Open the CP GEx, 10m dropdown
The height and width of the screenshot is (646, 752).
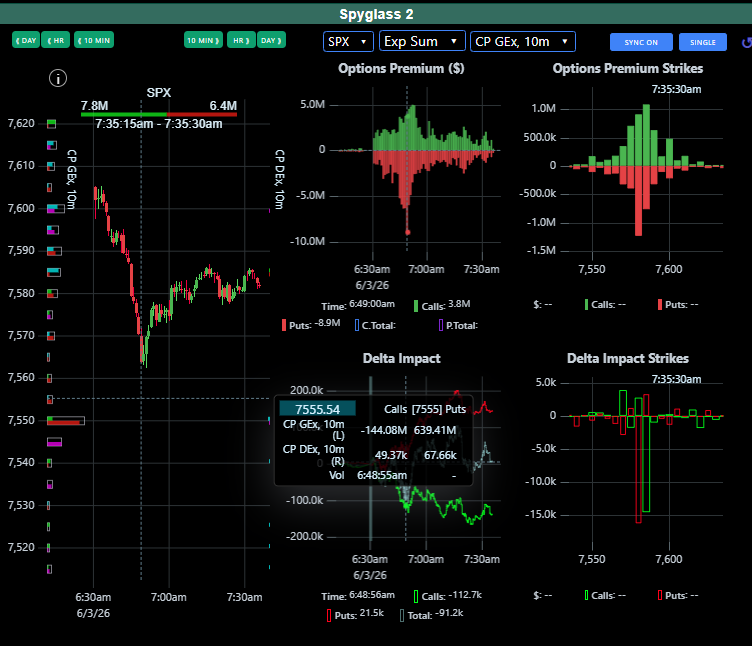(x=523, y=42)
